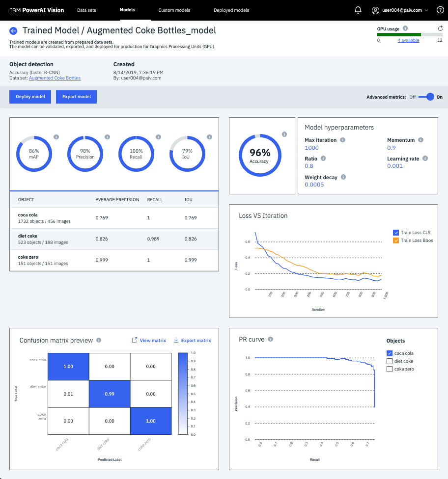Check diet coke in PR curve objects

390,361
